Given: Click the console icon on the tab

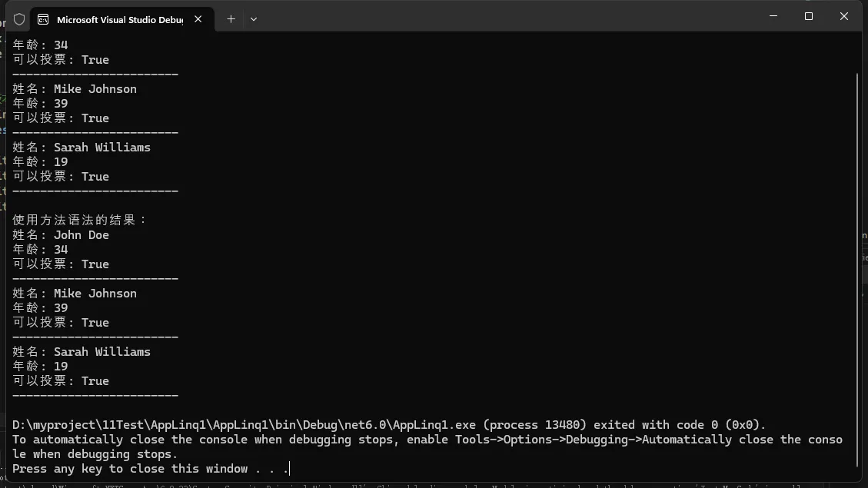Looking at the screenshot, I should pyautogui.click(x=43, y=19).
